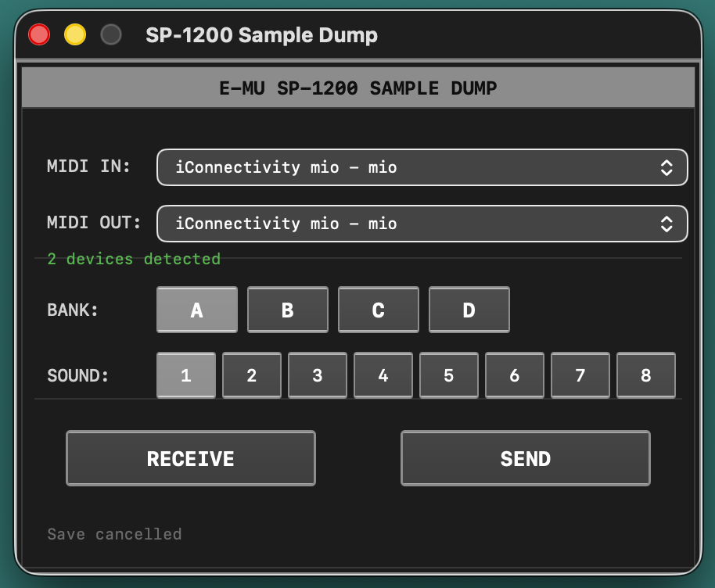Click the E-MU SP-1200 SAMPLE DUMP header

(x=358, y=88)
